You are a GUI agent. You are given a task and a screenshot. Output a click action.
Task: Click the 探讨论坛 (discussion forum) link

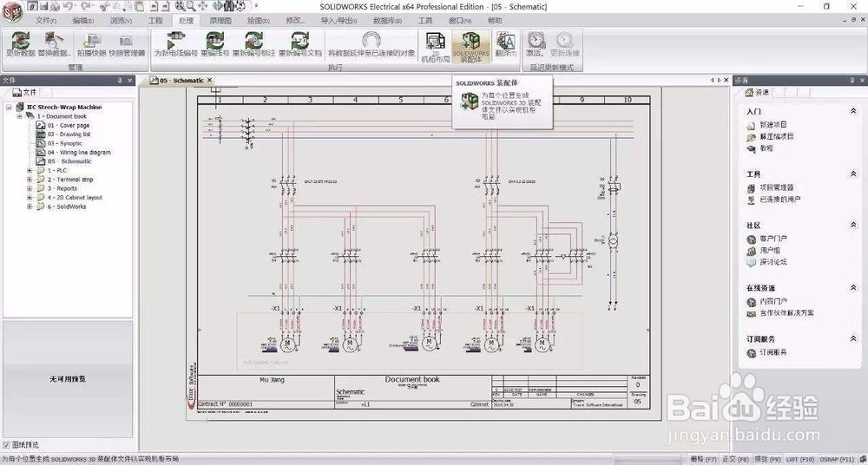[x=773, y=262]
